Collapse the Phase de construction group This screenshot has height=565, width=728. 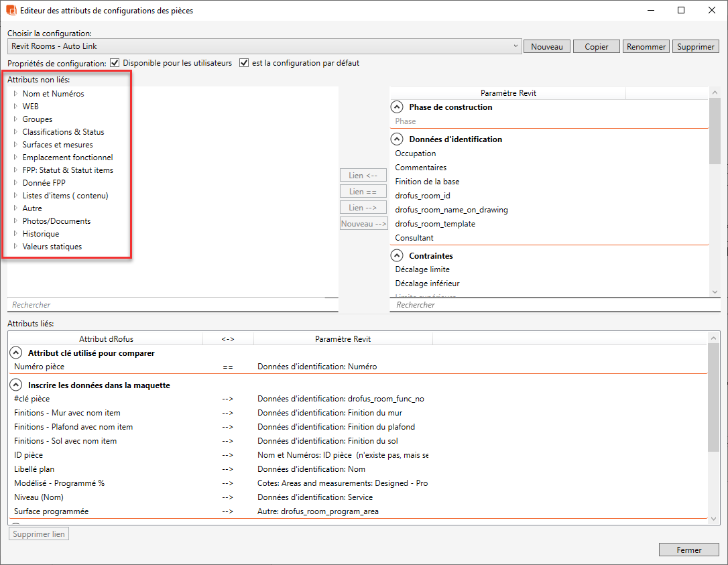coord(397,107)
